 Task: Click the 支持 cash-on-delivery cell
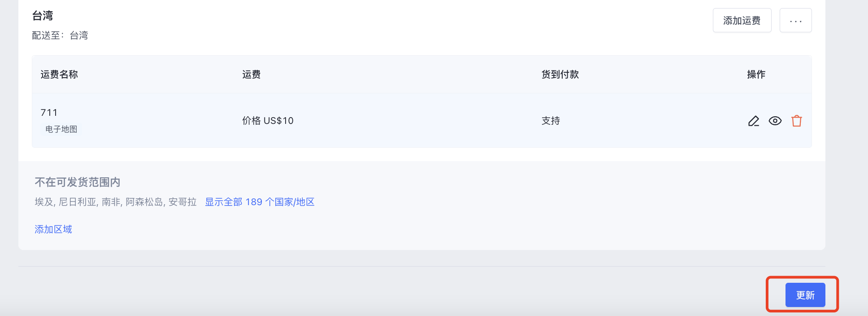[x=551, y=121]
